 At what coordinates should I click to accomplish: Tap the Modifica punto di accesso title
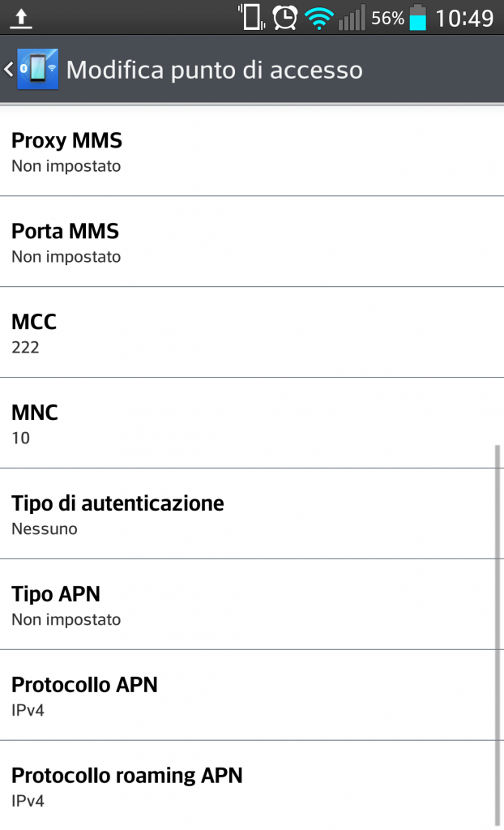214,70
